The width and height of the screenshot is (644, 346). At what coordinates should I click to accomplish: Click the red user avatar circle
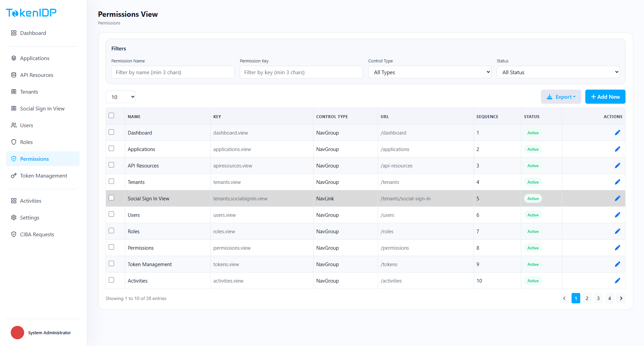coord(17,333)
